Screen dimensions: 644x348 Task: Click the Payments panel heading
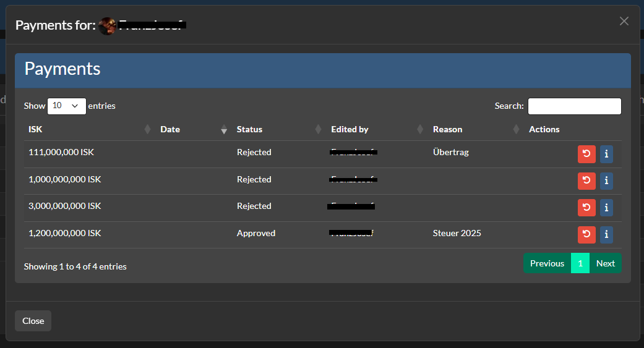coord(62,69)
